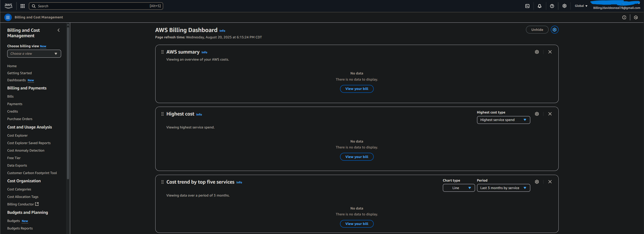Click View your bill in AWS summary
The image size is (644, 234).
coord(357,89)
